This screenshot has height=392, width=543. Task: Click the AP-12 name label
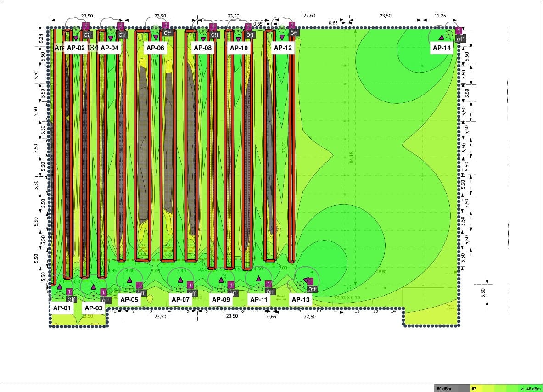283,48
